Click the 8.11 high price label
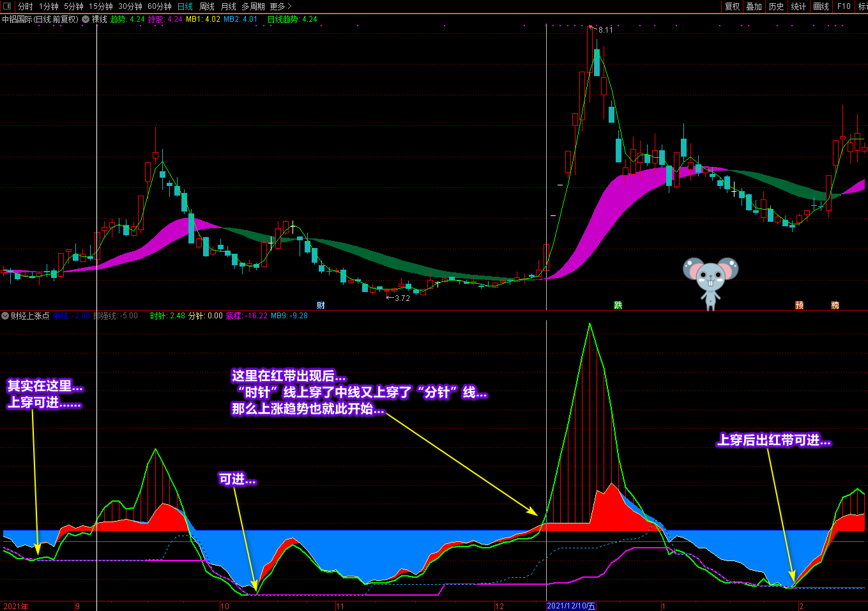The image size is (868, 611). coord(605,30)
